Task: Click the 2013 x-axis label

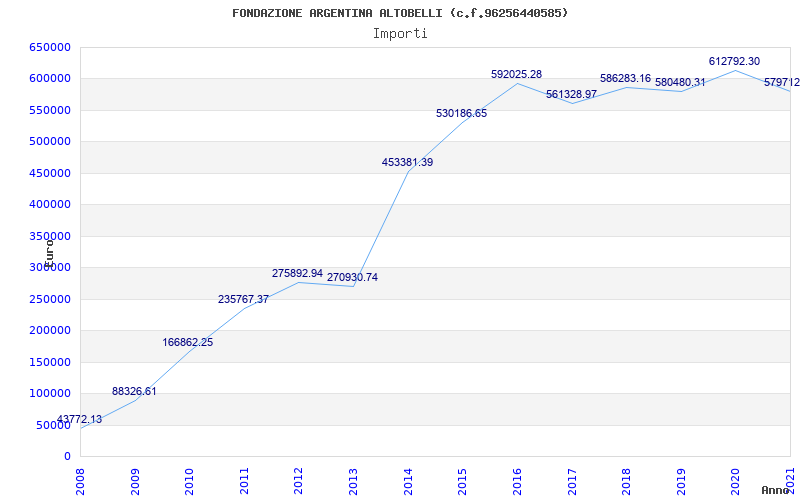Action: pos(354,481)
